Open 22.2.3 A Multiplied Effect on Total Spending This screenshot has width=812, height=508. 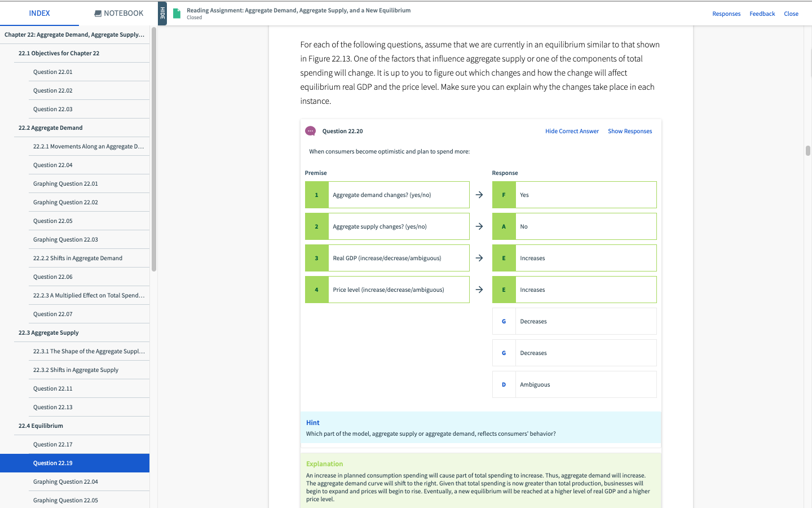tap(89, 295)
